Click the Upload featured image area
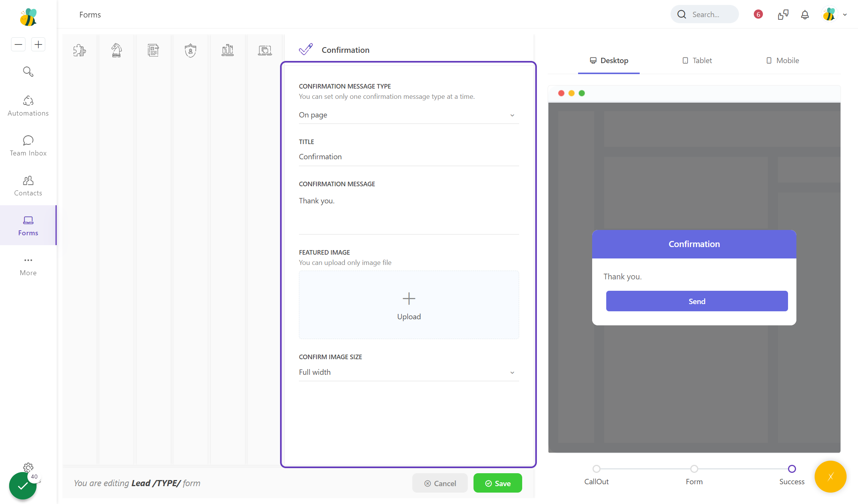This screenshot has width=858, height=504. pyautogui.click(x=409, y=305)
